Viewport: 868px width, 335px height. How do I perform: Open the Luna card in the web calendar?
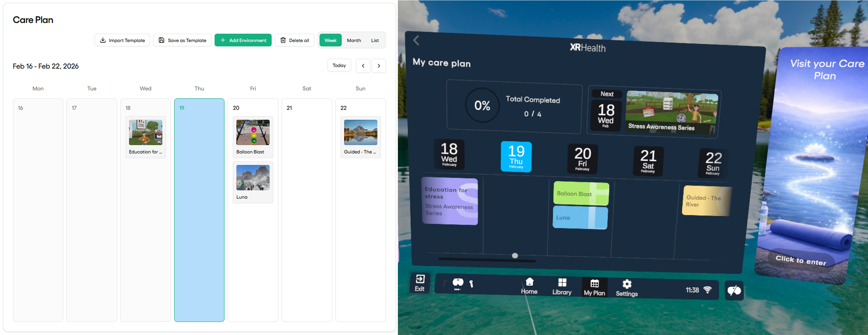pos(253,182)
